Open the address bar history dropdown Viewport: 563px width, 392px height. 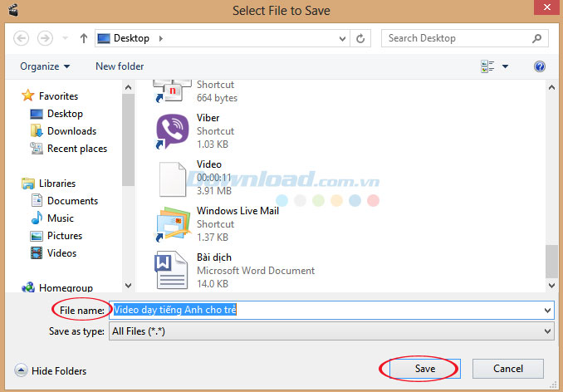coord(343,38)
